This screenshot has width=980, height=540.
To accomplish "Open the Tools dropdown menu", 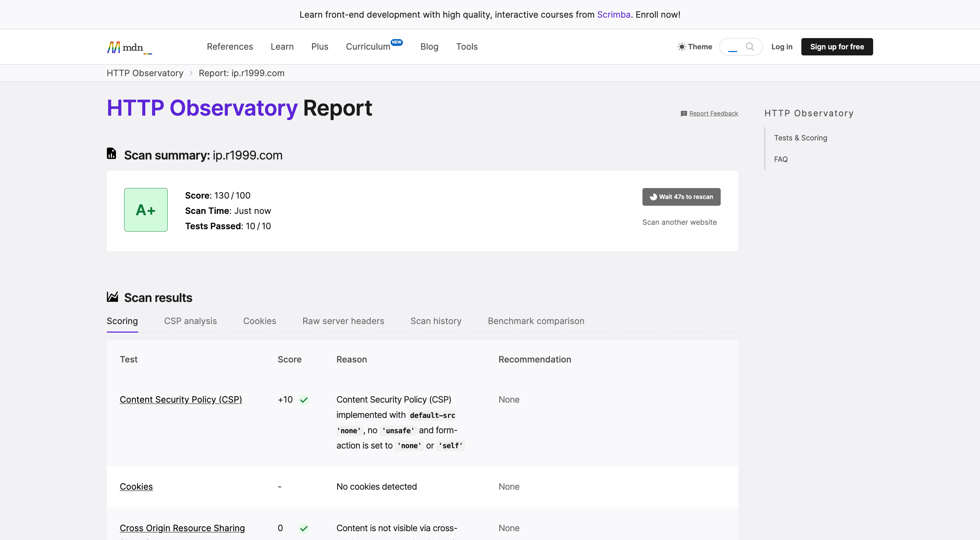I will coord(467,47).
